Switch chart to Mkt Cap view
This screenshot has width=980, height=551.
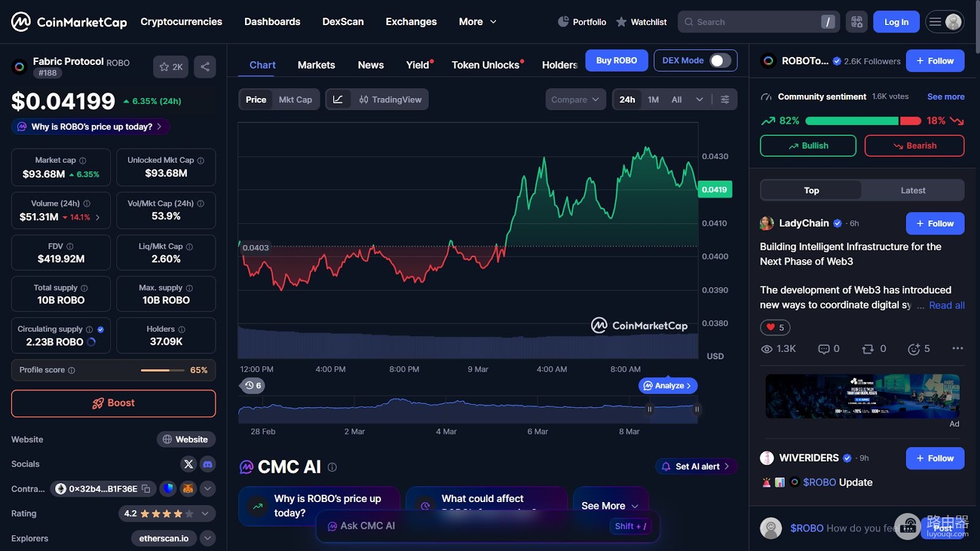point(295,99)
